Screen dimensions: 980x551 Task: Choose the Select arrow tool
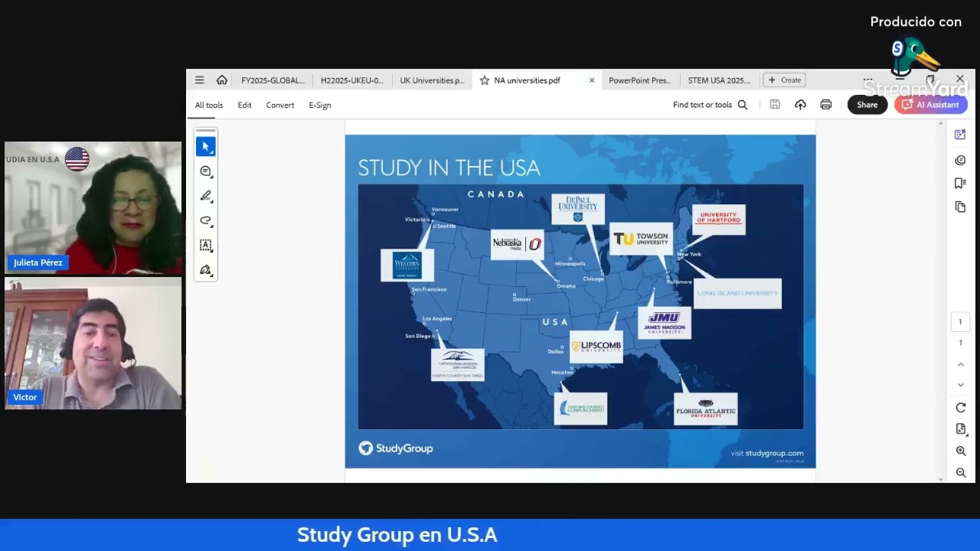(205, 146)
